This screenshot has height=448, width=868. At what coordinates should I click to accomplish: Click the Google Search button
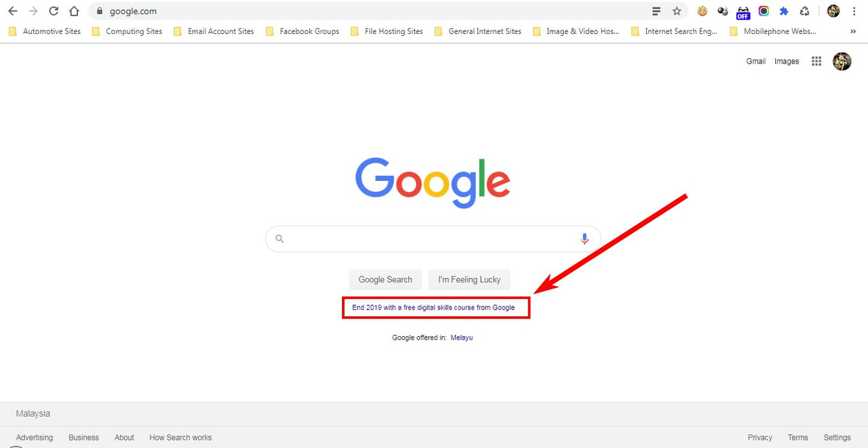point(385,279)
